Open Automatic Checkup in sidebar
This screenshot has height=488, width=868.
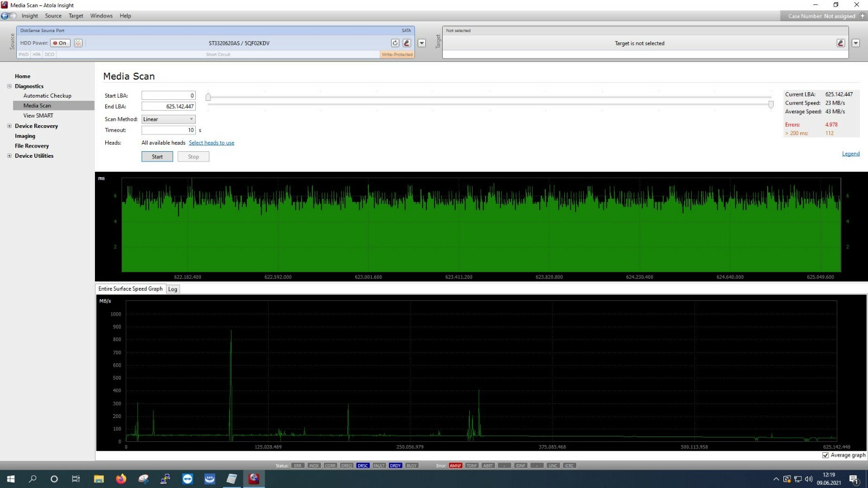[47, 96]
